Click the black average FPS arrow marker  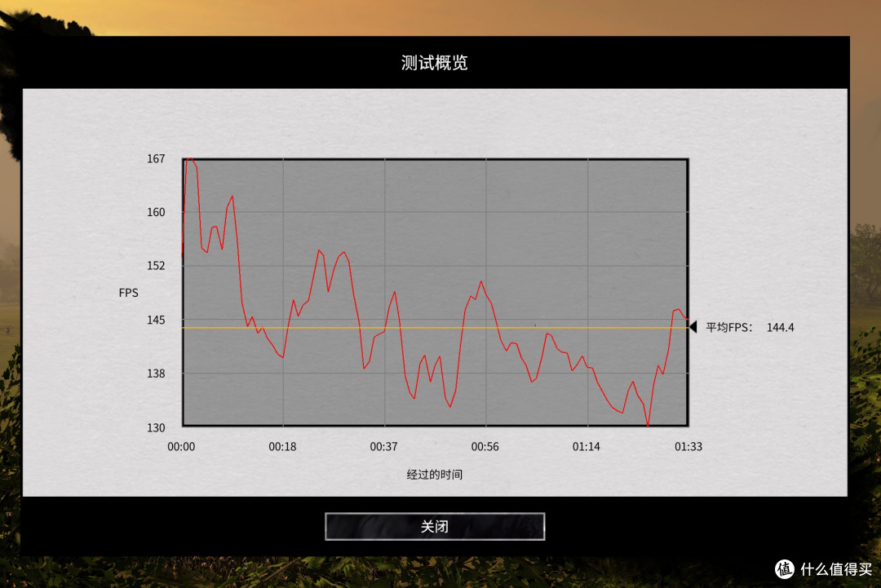pos(693,326)
